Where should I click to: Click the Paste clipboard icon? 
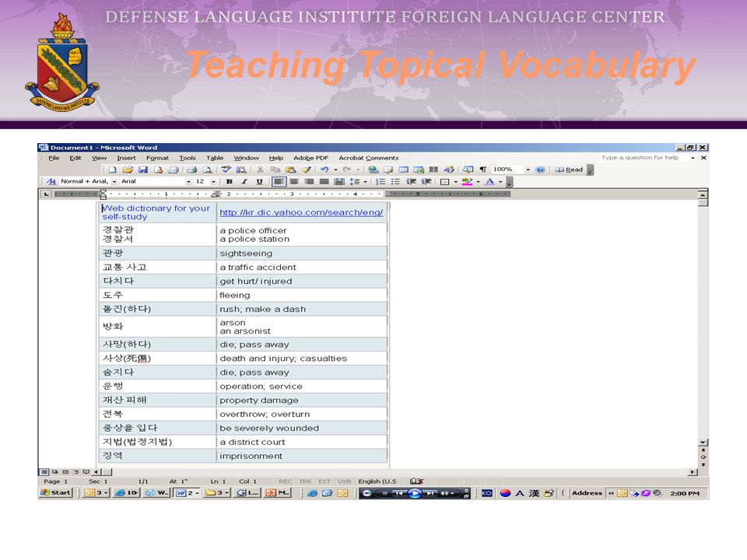(x=290, y=170)
